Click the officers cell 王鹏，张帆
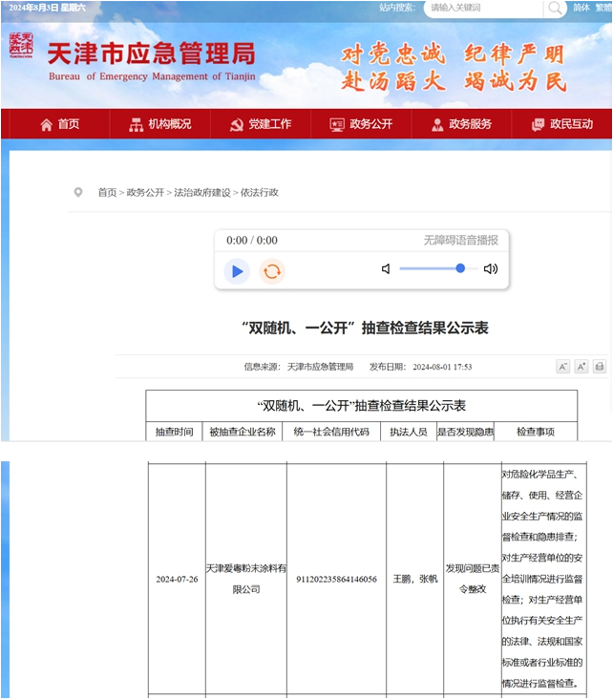Image resolution: width=613 pixels, height=700 pixels. [x=415, y=579]
